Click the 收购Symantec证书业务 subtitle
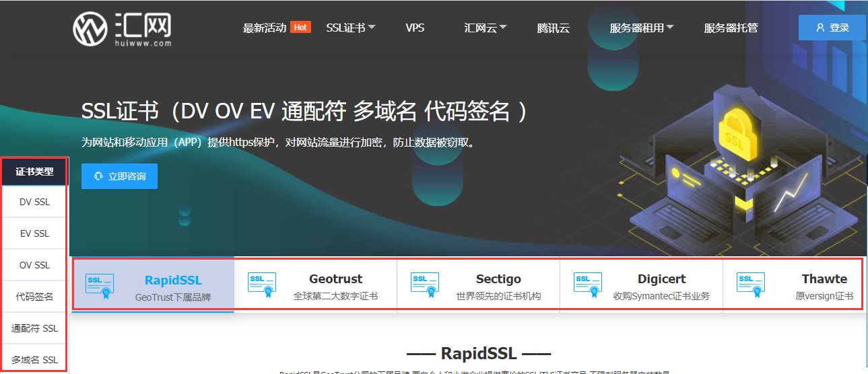This screenshot has height=374, width=868. [x=661, y=296]
